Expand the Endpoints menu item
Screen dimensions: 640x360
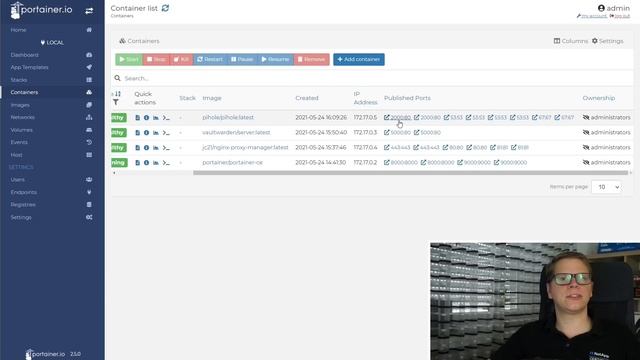tap(24, 192)
